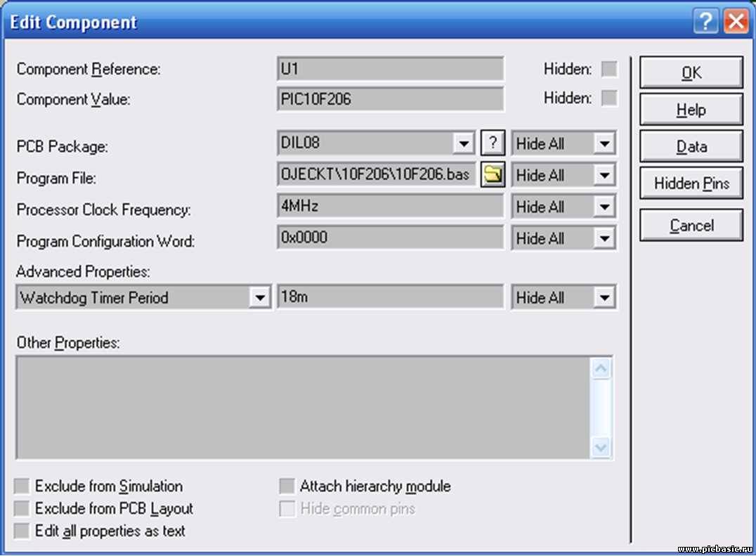Confirm with the OK button
The height and width of the screenshot is (556, 756).
tap(691, 72)
